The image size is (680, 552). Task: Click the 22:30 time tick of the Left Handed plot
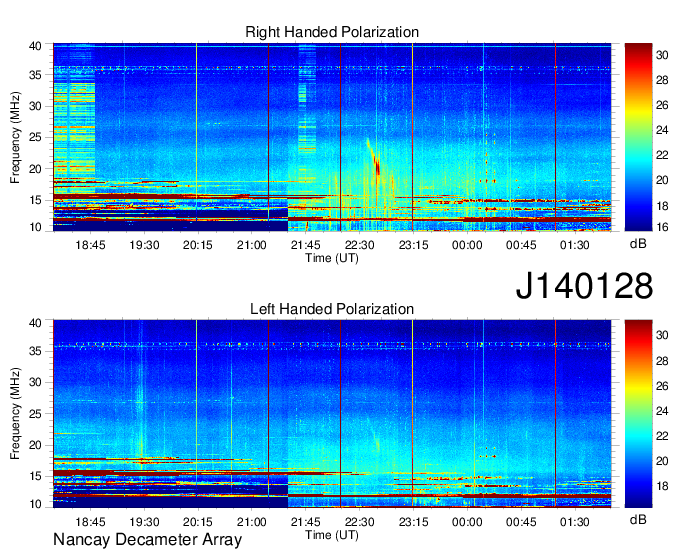(x=360, y=522)
